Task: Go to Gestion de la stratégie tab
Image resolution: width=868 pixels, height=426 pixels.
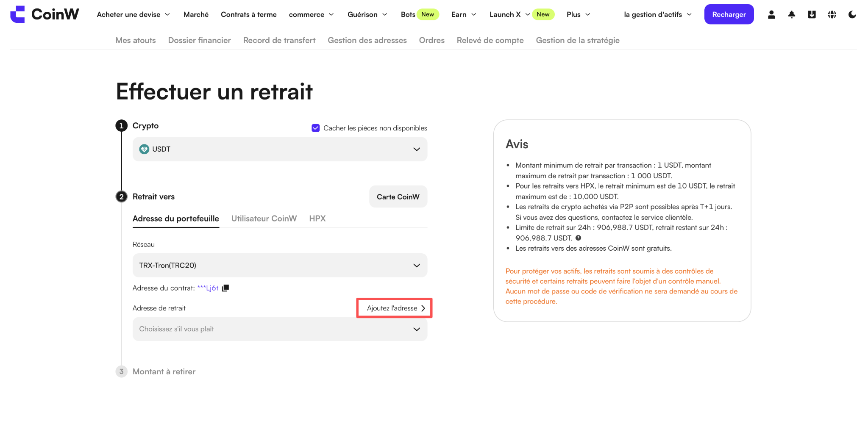Action: (578, 40)
